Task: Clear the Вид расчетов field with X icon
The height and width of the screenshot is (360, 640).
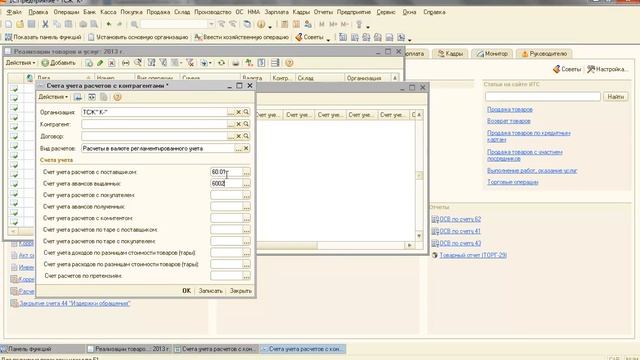Action: coord(246,149)
